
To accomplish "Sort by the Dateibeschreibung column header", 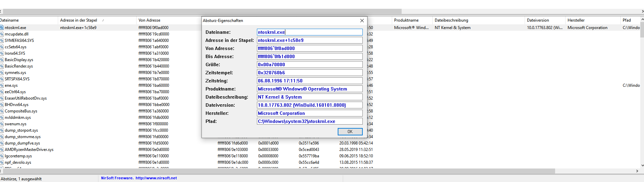I will [478, 20].
